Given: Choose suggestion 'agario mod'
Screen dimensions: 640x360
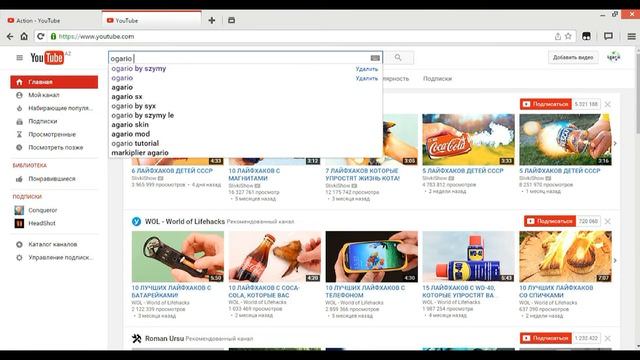Looking at the screenshot, I should [131, 134].
